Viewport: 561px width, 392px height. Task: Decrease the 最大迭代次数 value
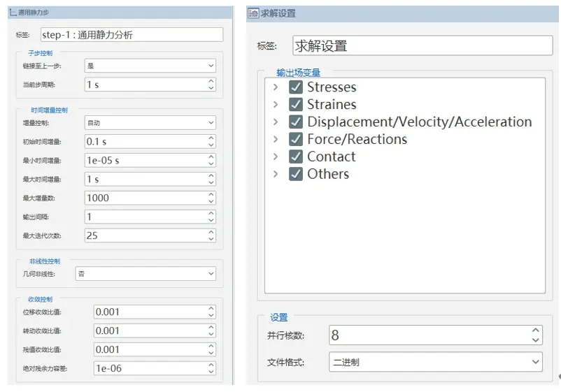click(x=211, y=239)
